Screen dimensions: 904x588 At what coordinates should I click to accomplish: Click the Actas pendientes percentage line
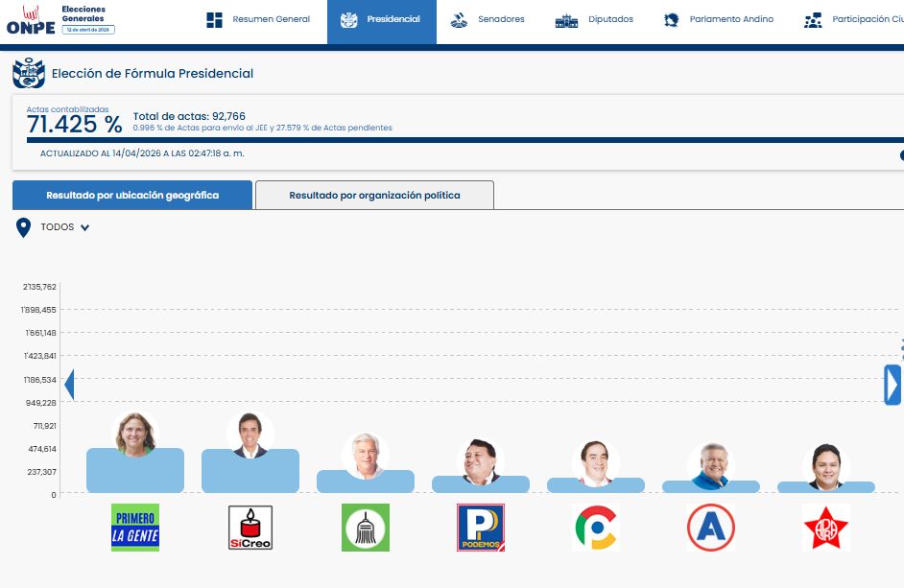click(262, 128)
